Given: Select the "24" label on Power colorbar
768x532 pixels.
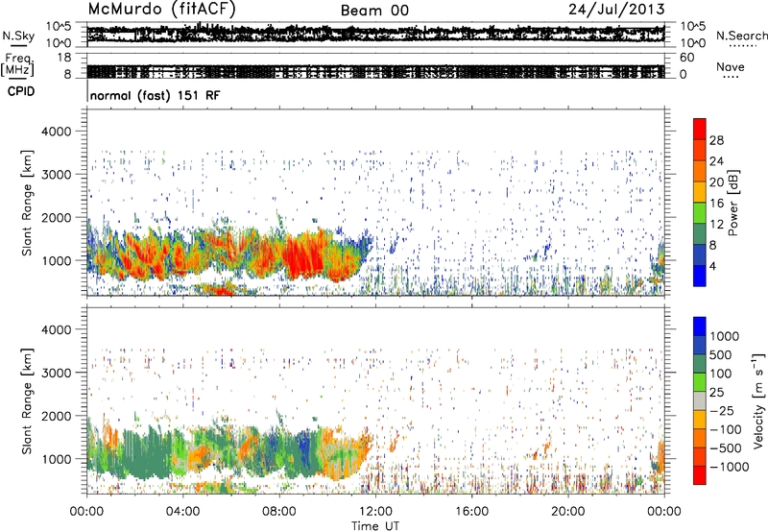Looking at the screenshot, I should [x=716, y=161].
